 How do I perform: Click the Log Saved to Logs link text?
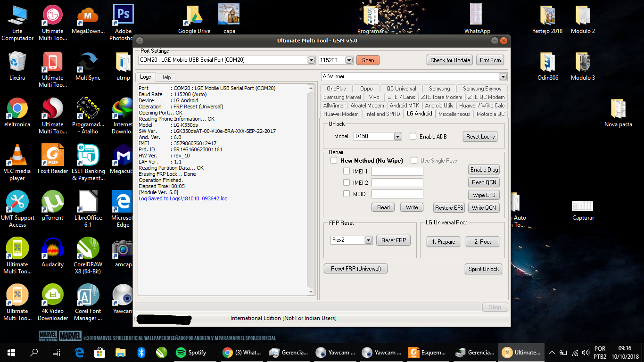tap(183, 199)
